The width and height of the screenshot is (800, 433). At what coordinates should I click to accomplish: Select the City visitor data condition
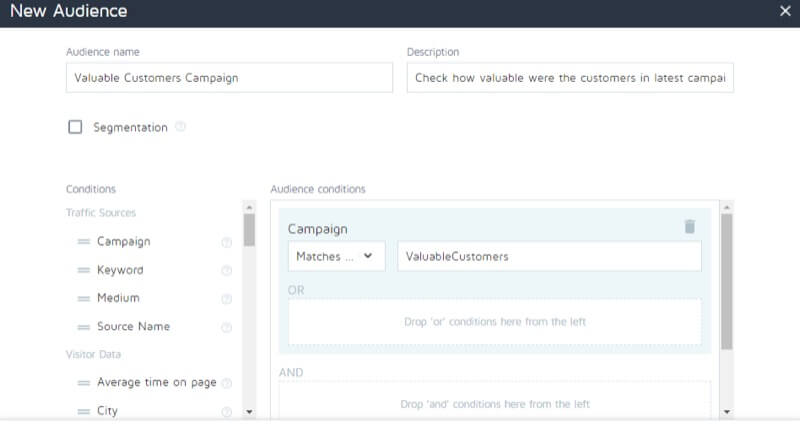pyautogui.click(x=108, y=411)
